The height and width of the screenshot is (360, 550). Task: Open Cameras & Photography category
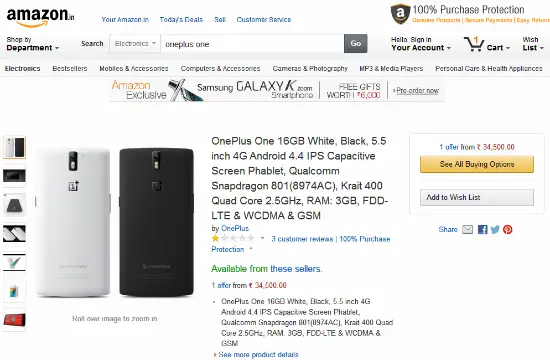coord(310,68)
